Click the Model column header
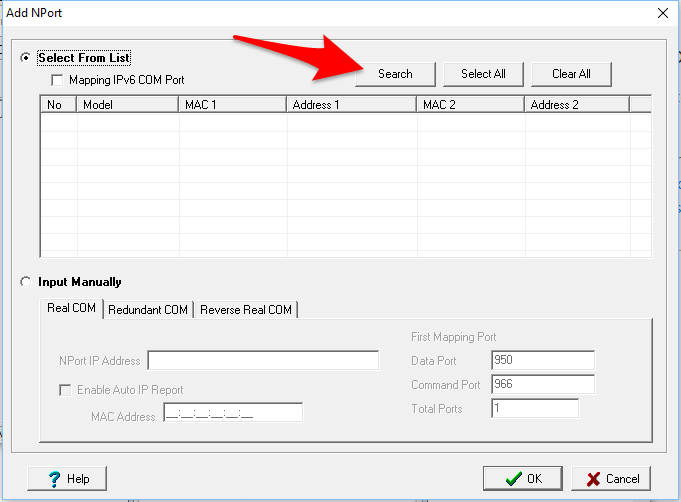This screenshot has height=502, width=681. [127, 104]
